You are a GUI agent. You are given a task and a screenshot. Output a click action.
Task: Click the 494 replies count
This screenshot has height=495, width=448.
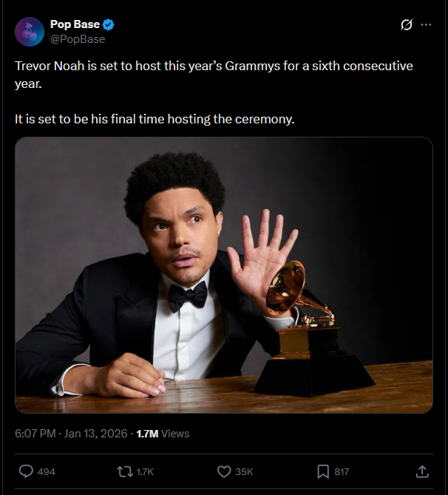(46, 471)
